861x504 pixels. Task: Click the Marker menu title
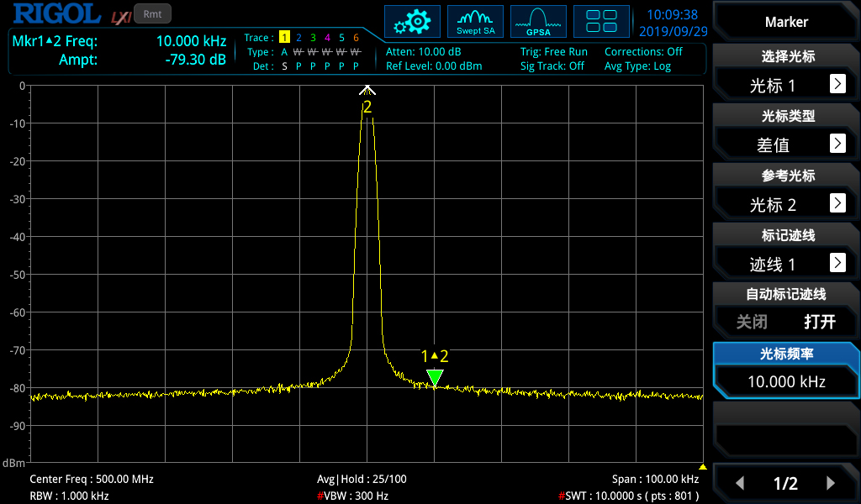point(786,22)
